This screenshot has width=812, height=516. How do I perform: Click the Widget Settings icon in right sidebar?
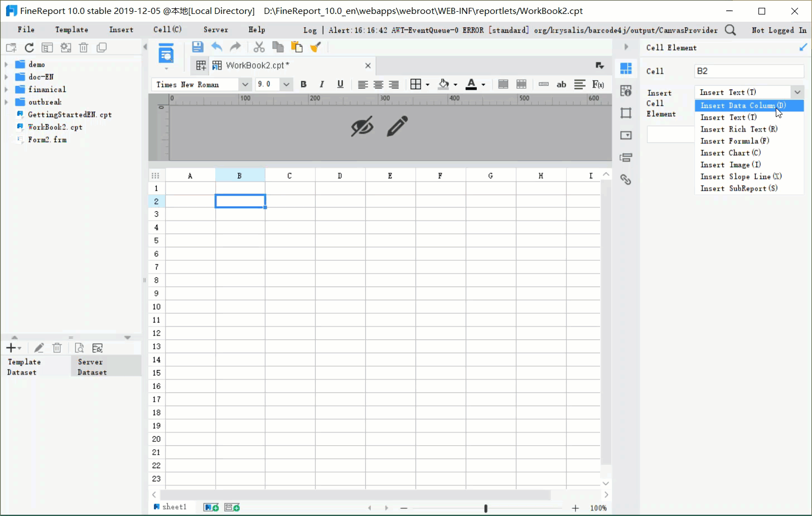click(626, 135)
